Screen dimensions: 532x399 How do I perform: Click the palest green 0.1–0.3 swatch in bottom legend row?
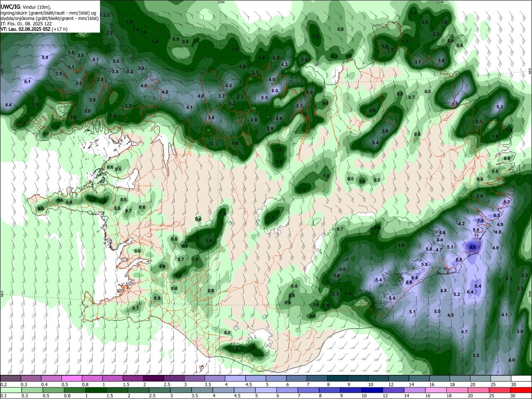11,390
